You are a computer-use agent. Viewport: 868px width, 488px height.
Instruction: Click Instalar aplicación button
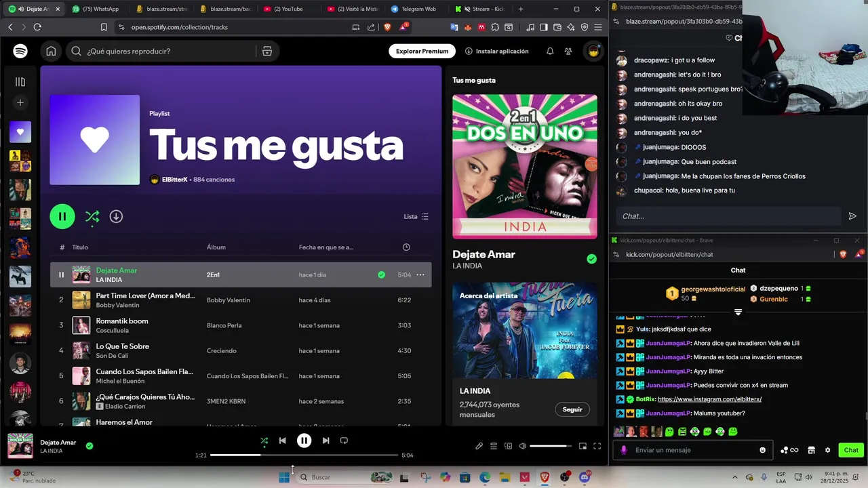pyautogui.click(x=496, y=51)
